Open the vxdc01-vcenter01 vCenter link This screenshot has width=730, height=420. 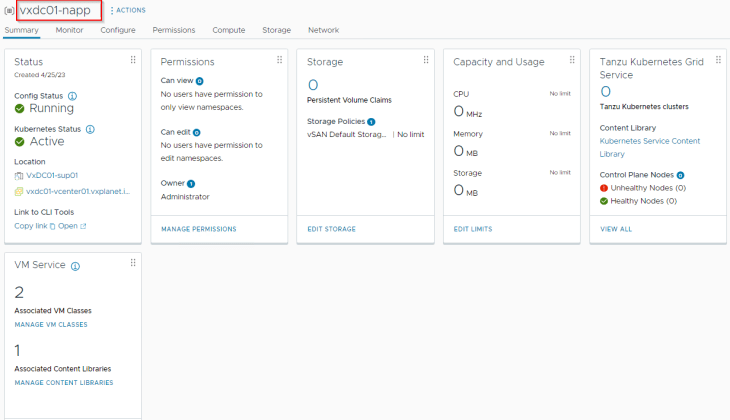coord(78,191)
